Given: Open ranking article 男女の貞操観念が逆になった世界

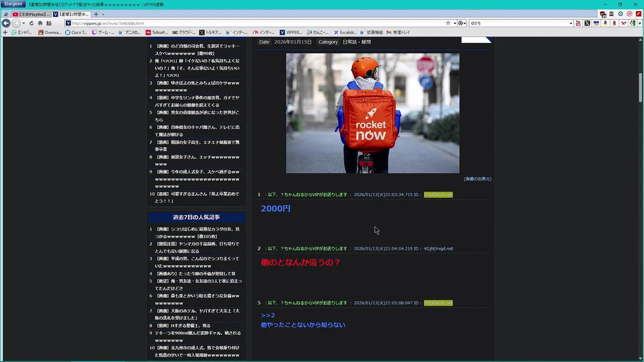Looking at the screenshot, I should click(x=198, y=116).
